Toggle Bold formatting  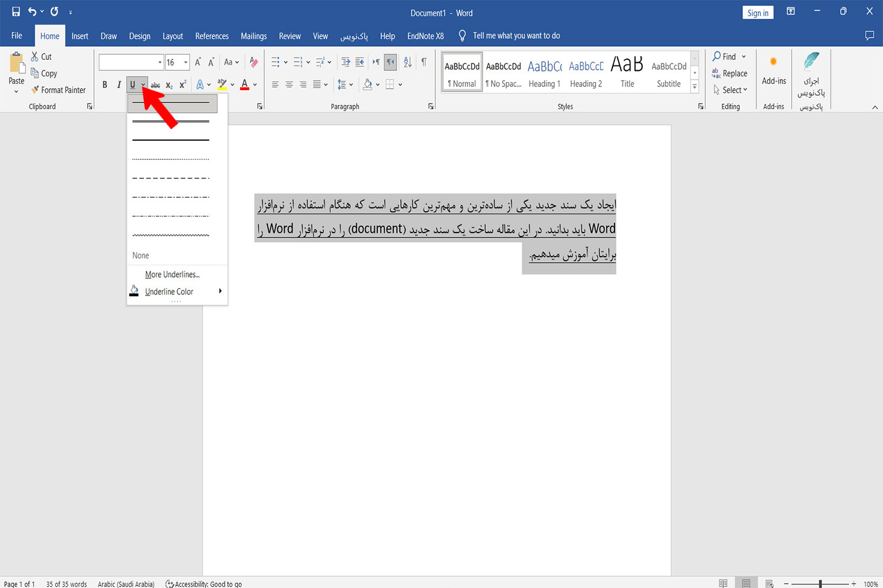coord(105,85)
